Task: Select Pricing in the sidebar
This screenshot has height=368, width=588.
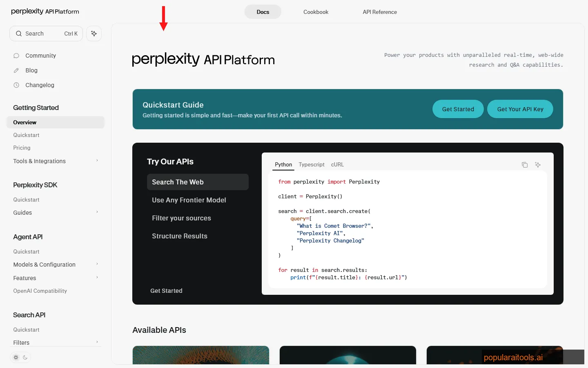Action: pyautogui.click(x=22, y=148)
